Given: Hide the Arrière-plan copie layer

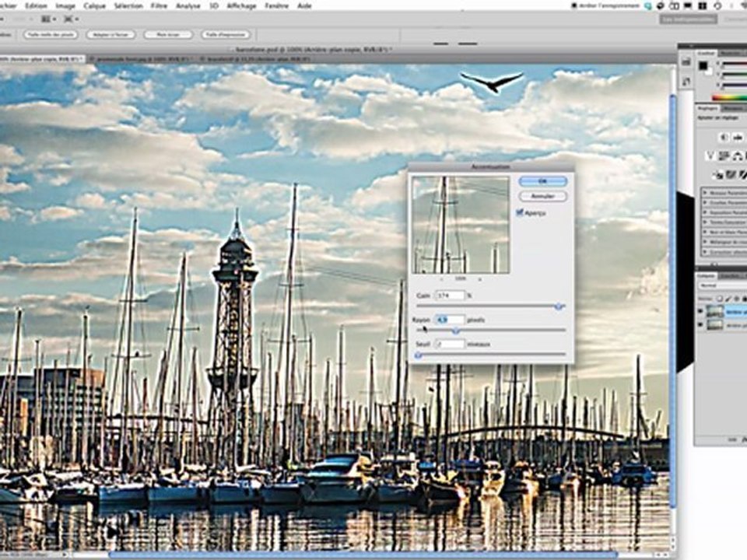Looking at the screenshot, I should pyautogui.click(x=700, y=311).
